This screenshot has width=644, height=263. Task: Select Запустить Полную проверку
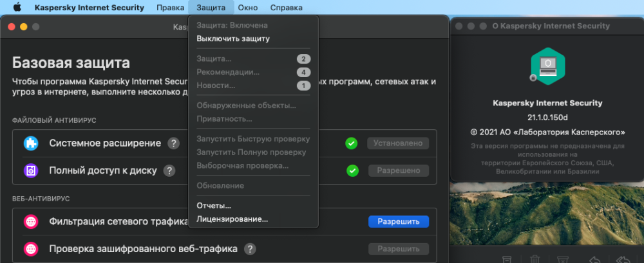click(253, 152)
